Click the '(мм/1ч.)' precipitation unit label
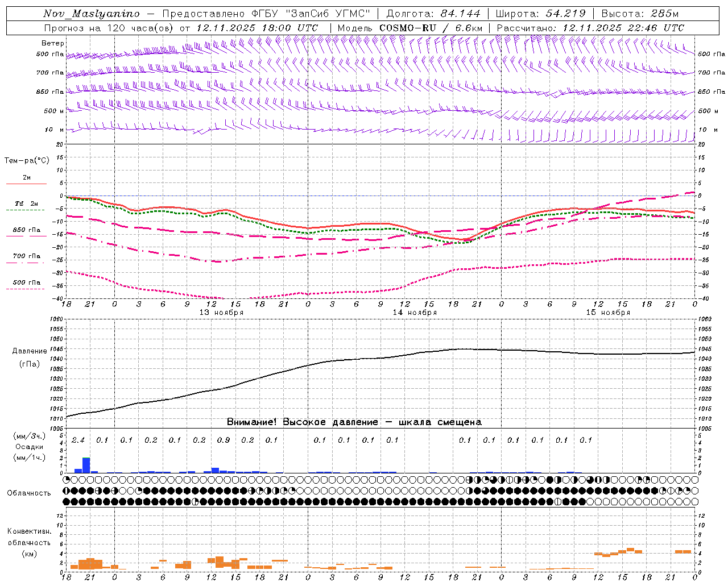This screenshot has width=728, height=582. point(29,458)
